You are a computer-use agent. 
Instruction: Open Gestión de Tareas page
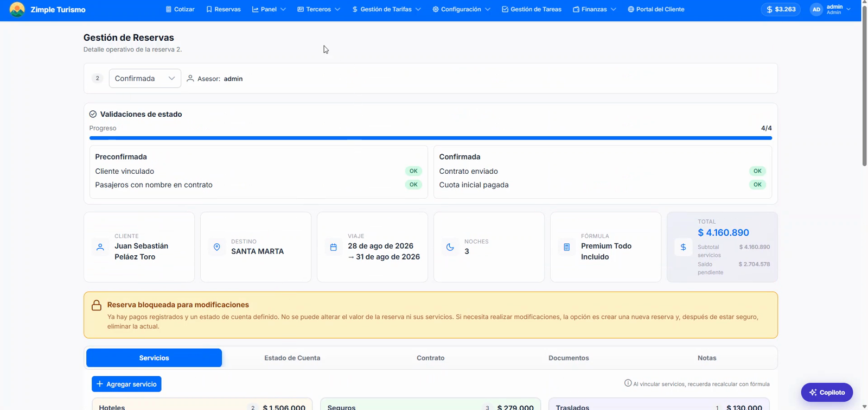[x=532, y=9]
